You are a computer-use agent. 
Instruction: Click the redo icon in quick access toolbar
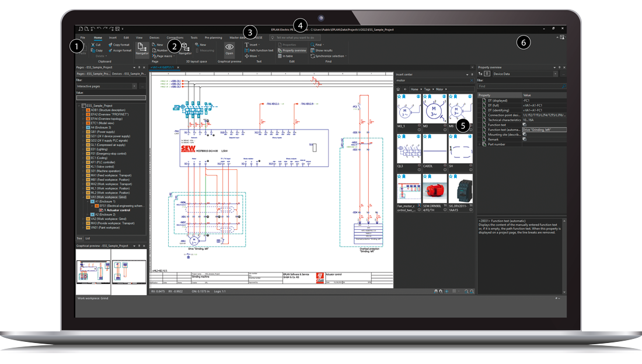click(105, 29)
